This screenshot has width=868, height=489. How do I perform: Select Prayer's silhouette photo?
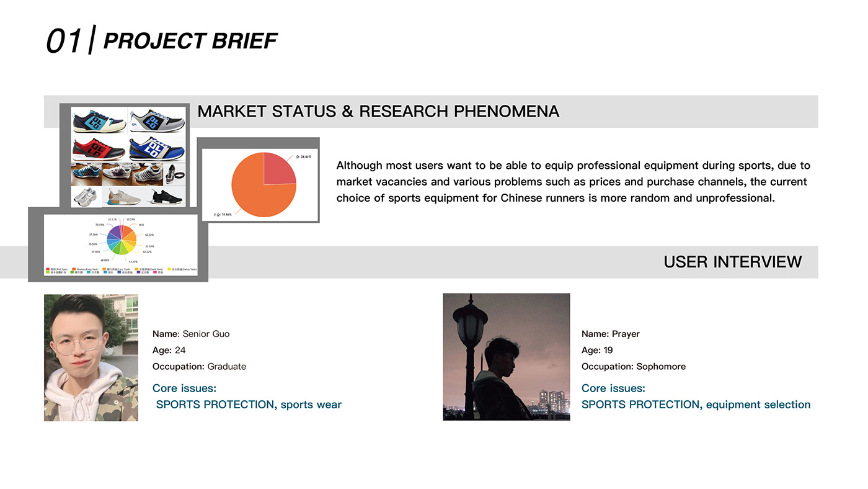(x=506, y=357)
